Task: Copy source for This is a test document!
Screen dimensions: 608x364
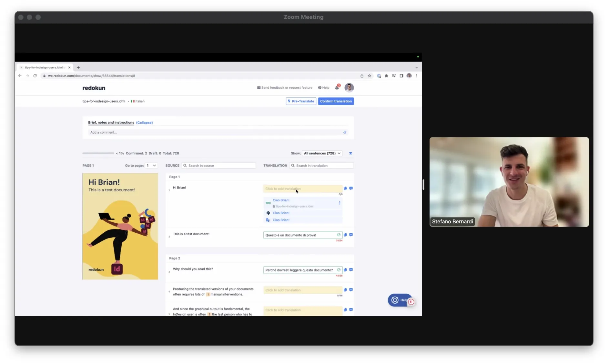Action: 345,235
